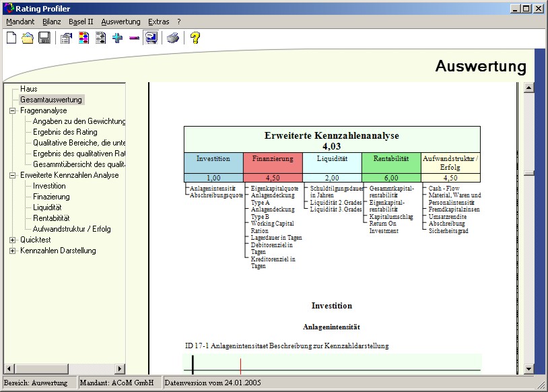Open Qualitative Bereiche tree entry
The width and height of the screenshot is (548, 392).
pos(79,143)
